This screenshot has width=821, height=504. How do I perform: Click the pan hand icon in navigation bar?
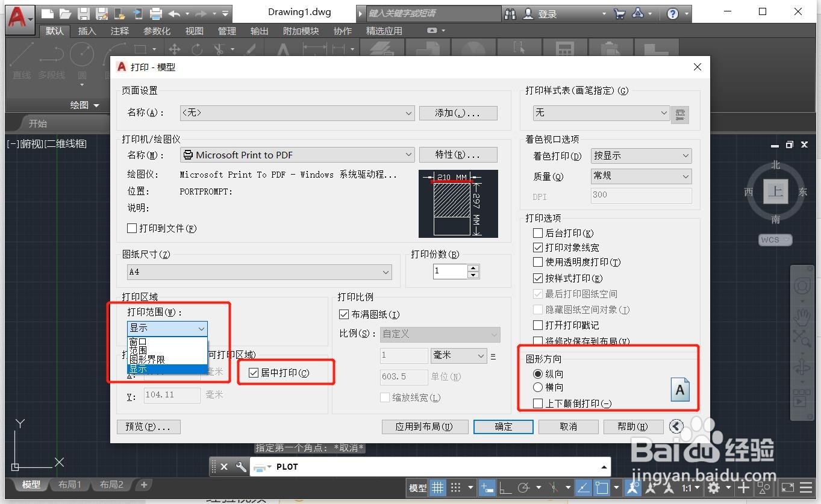point(801,317)
